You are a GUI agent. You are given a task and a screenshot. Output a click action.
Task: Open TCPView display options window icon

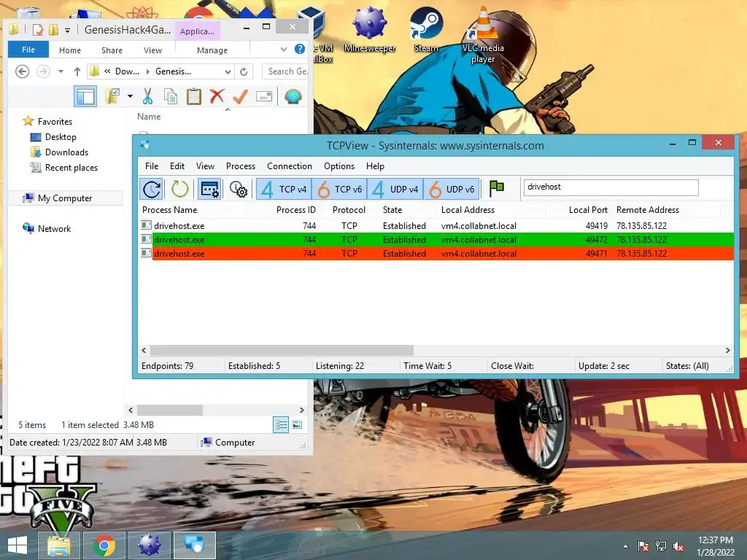tap(209, 189)
